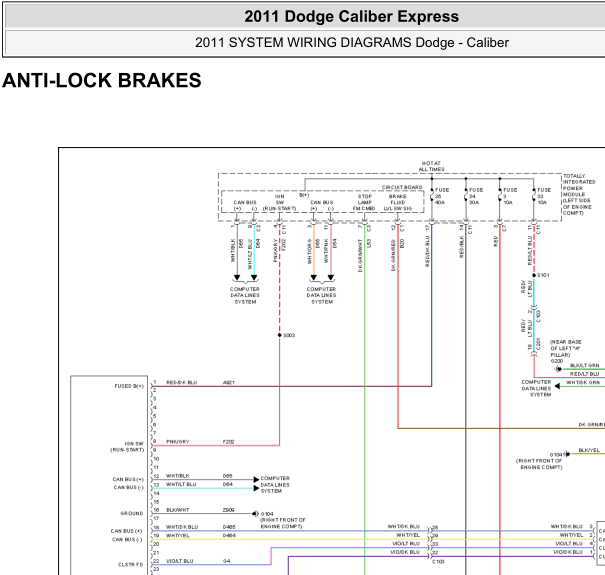605x575 pixels.
Task: Click the "C103" connector label
Action: (x=438, y=561)
